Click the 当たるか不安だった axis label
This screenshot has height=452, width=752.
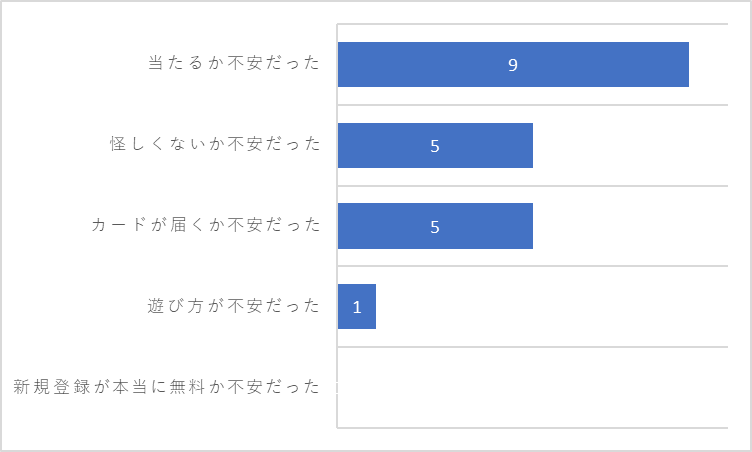click(234, 63)
